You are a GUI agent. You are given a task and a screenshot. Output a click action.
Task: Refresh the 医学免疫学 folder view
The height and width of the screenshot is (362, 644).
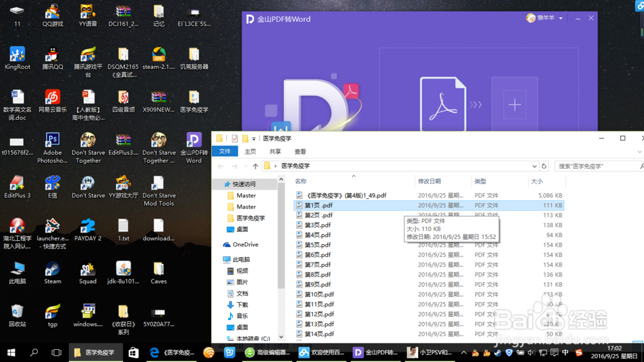point(544,166)
